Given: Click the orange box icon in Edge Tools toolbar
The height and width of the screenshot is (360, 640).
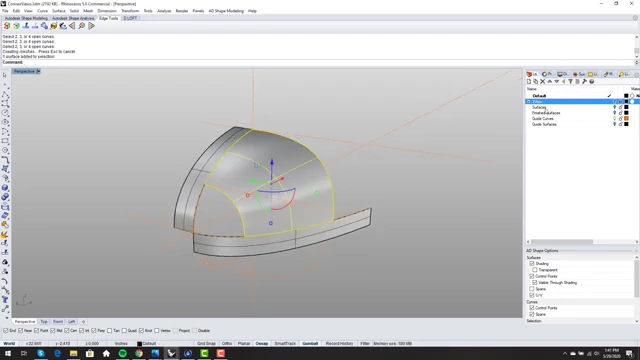Looking at the screenshot, I should (54, 26).
